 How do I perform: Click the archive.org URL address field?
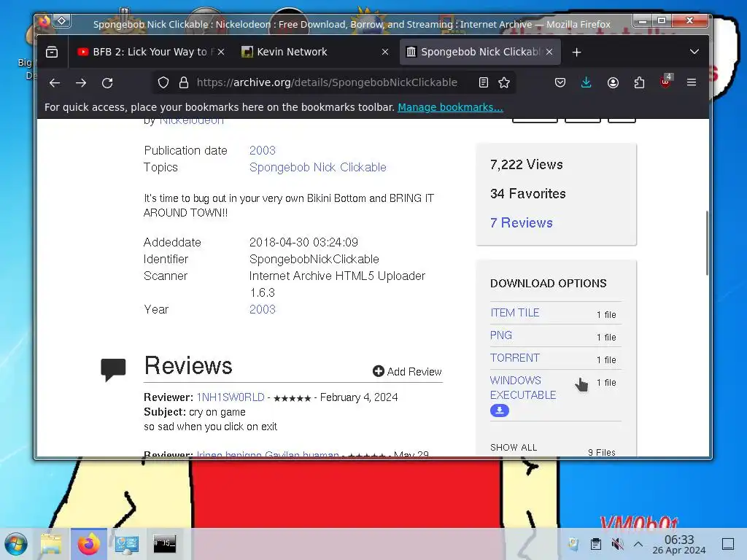[327, 83]
